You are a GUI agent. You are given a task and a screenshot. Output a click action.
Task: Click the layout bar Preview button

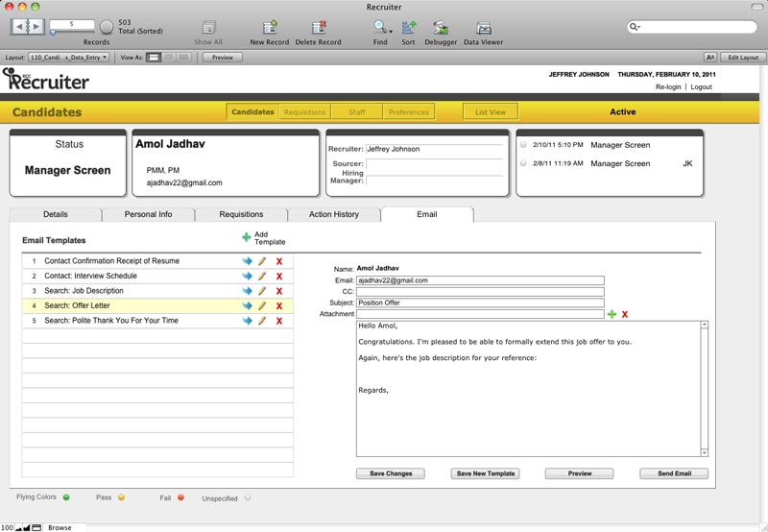[223, 58]
